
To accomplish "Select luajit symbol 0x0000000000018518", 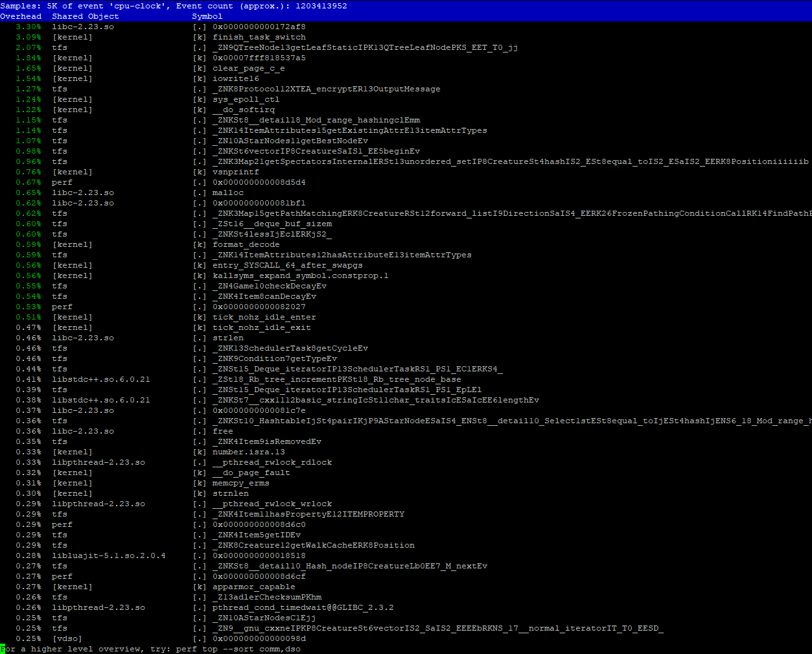I will click(x=259, y=555).
